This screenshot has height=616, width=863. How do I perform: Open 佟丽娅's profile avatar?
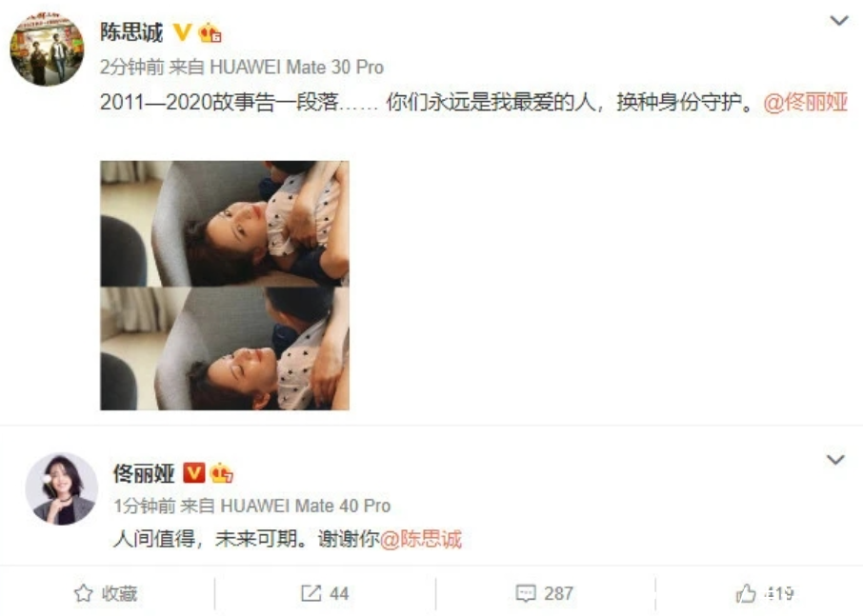(62, 489)
